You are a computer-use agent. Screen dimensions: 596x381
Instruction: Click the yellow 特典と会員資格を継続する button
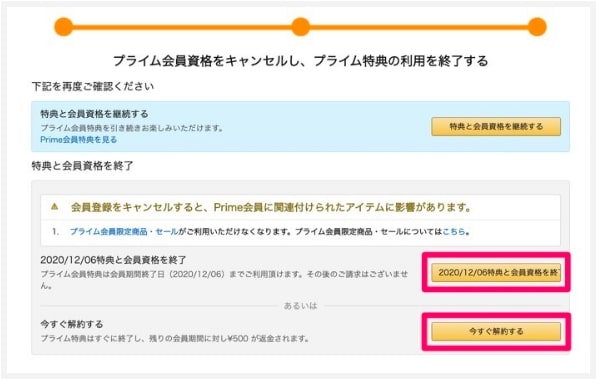coord(496,127)
